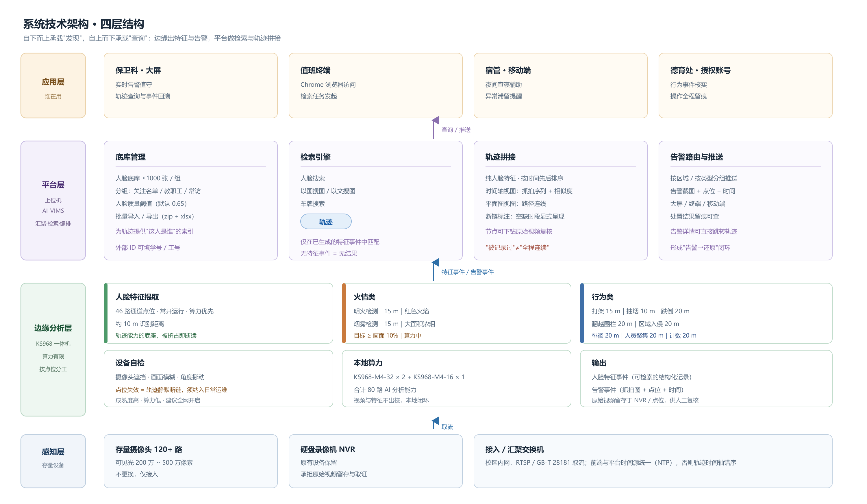
Task: Click the 轨迹拼接 heading
Action: 500,157
